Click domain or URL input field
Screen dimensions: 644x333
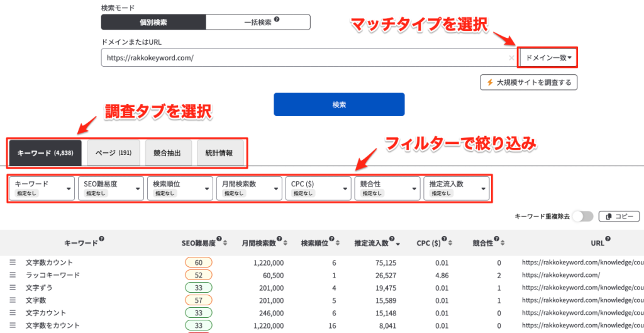[x=302, y=58]
